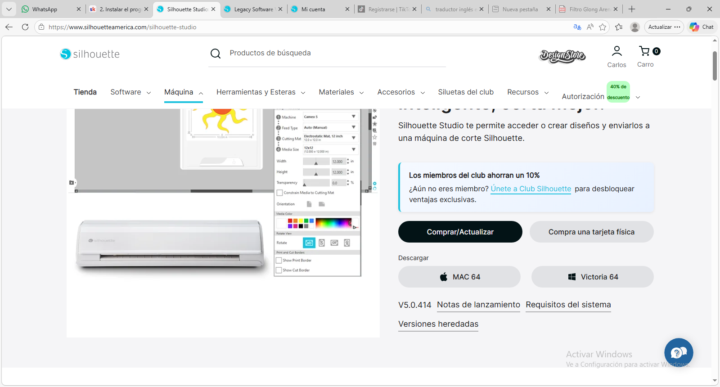Viewport: 720px width, 387px height.
Task: Switch to the '2. Instalar el prog' tab
Action: 119,9
